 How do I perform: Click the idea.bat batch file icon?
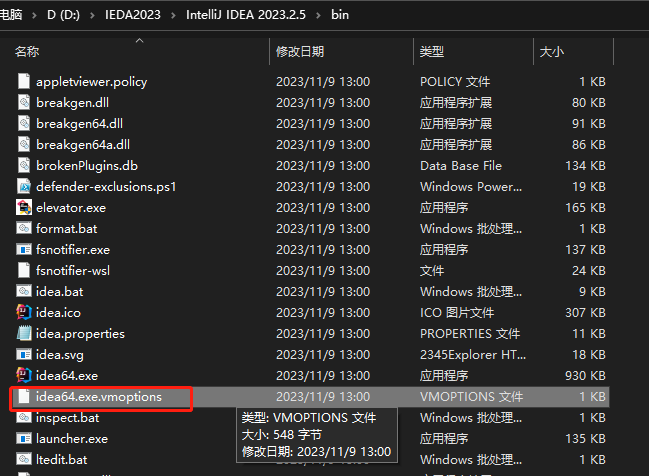[x=24, y=291]
